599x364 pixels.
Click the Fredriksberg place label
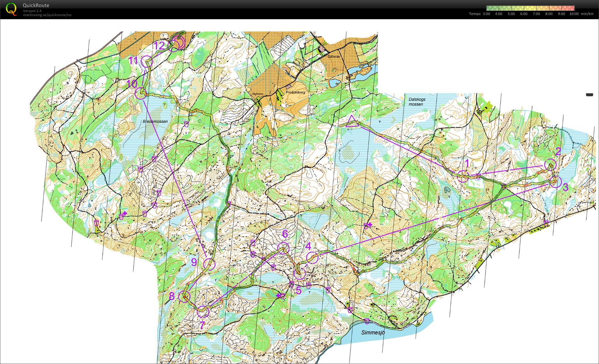coord(295,92)
